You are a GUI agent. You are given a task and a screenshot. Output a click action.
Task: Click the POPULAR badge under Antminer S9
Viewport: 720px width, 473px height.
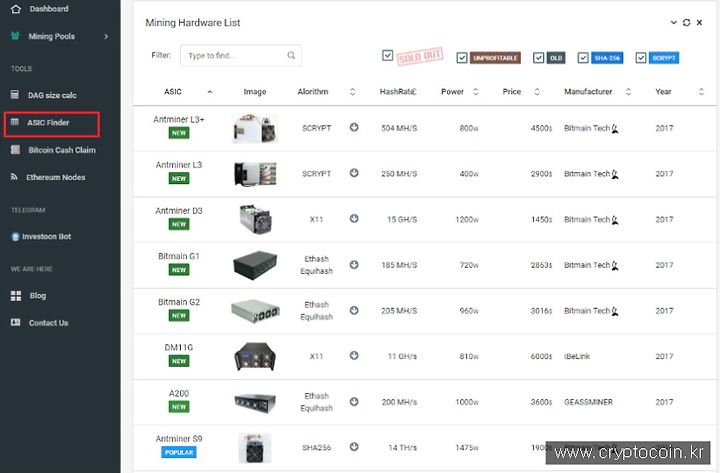(179, 452)
